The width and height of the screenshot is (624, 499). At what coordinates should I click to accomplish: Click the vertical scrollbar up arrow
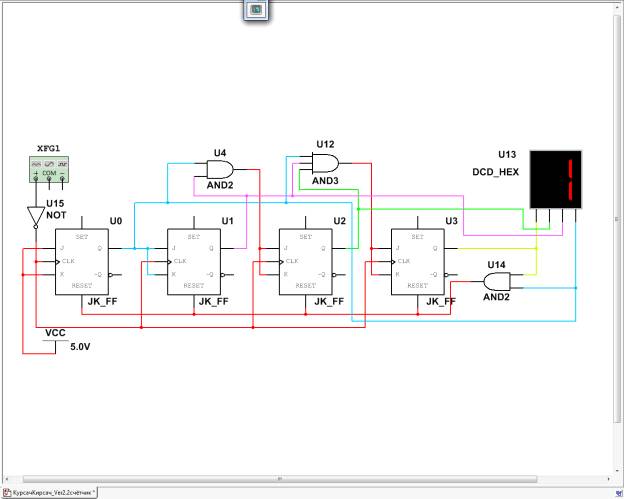(x=619, y=8)
